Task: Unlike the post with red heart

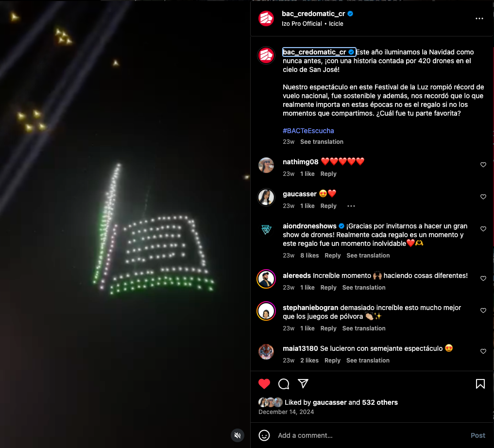Action: tap(264, 384)
